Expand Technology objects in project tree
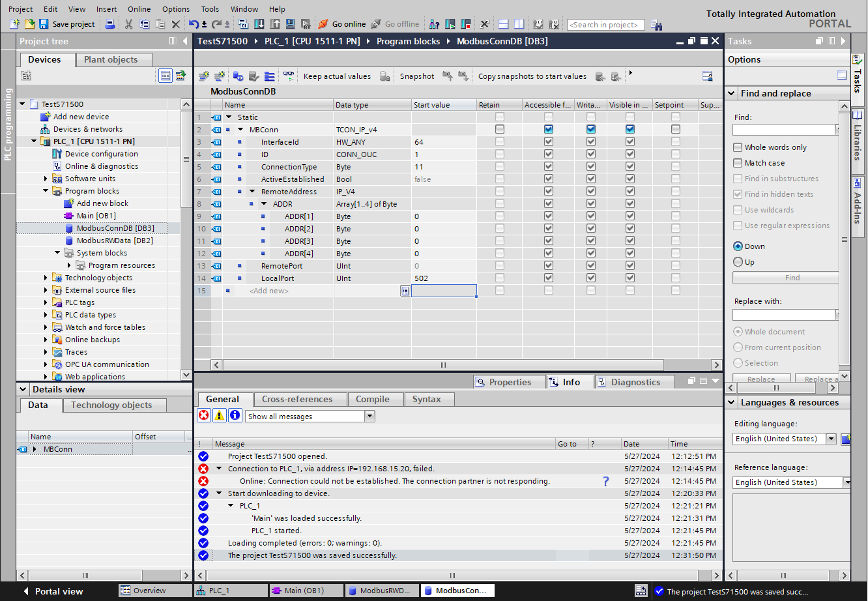Image resolution: width=868 pixels, height=601 pixels. tap(46, 278)
